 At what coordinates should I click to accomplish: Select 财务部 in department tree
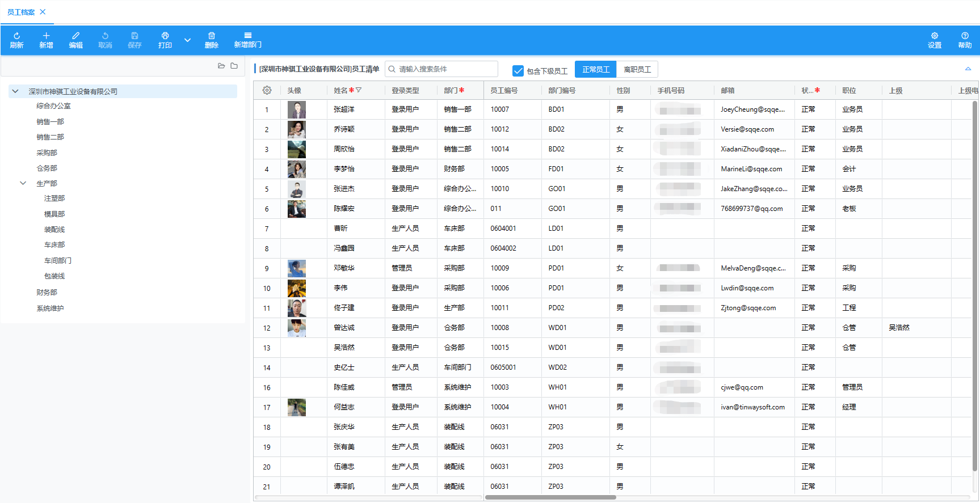[x=47, y=293]
